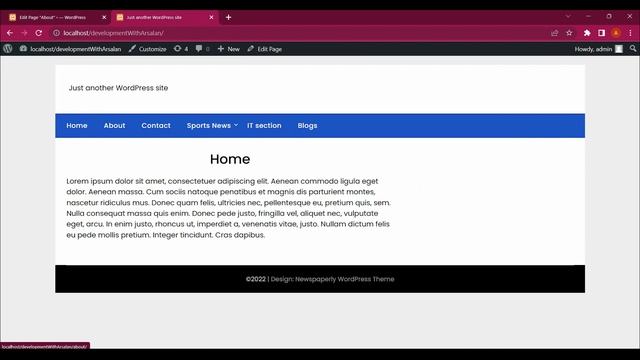Image resolution: width=640 pixels, height=360 pixels.
Task: Close the 'Edit Page About' tab
Action: tap(104, 17)
